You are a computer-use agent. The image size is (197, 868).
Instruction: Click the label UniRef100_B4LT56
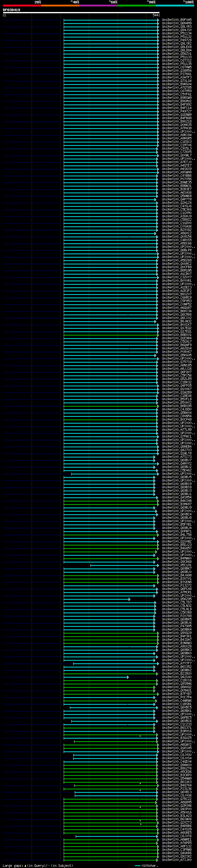pos(177,535)
